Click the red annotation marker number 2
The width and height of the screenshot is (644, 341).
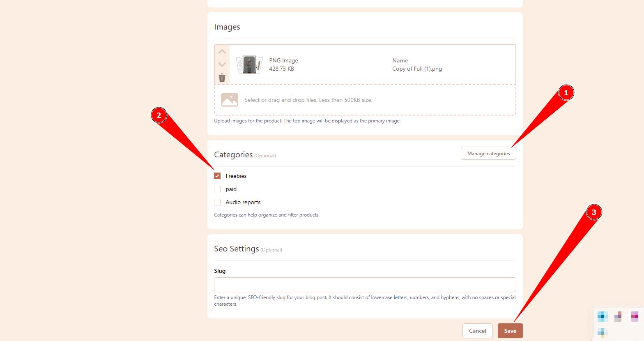click(159, 116)
